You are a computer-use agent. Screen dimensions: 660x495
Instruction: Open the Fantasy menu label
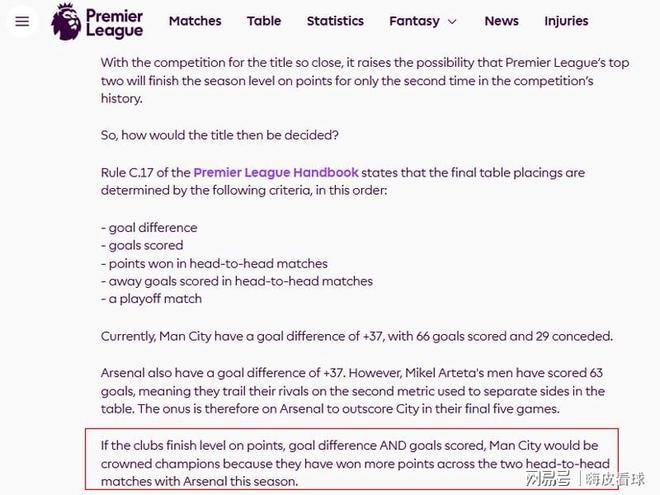[414, 21]
